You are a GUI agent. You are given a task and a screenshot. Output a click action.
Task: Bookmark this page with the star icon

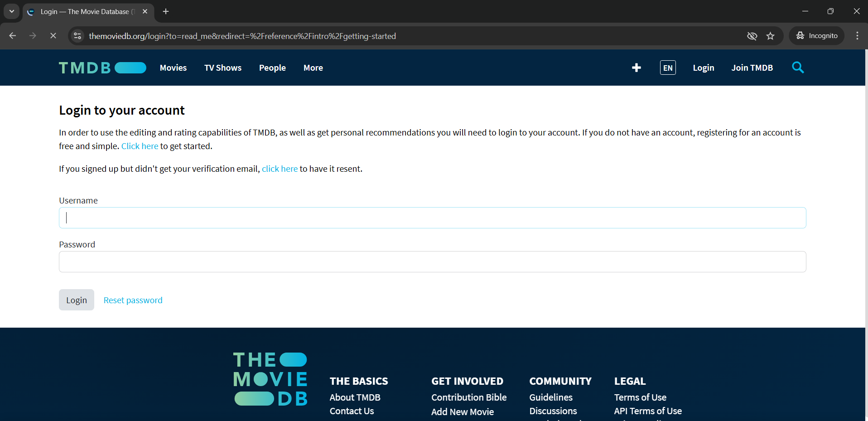click(x=771, y=36)
